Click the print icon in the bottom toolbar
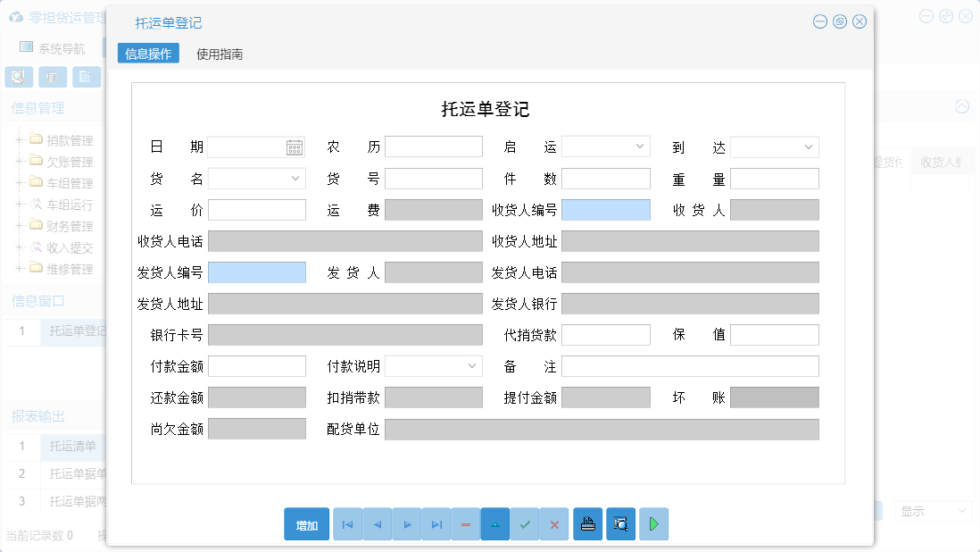Image resolution: width=980 pixels, height=552 pixels. (x=587, y=524)
